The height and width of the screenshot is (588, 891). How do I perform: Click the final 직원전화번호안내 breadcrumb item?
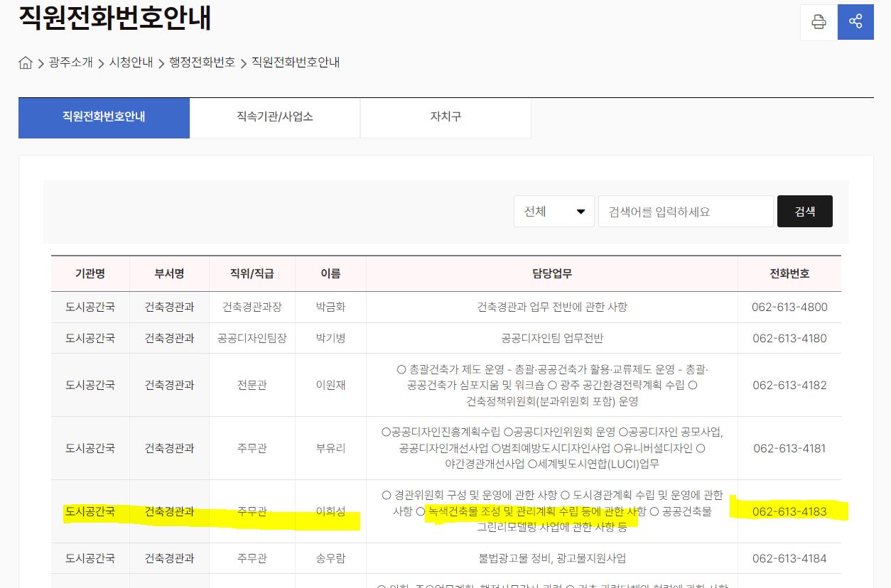(x=296, y=62)
